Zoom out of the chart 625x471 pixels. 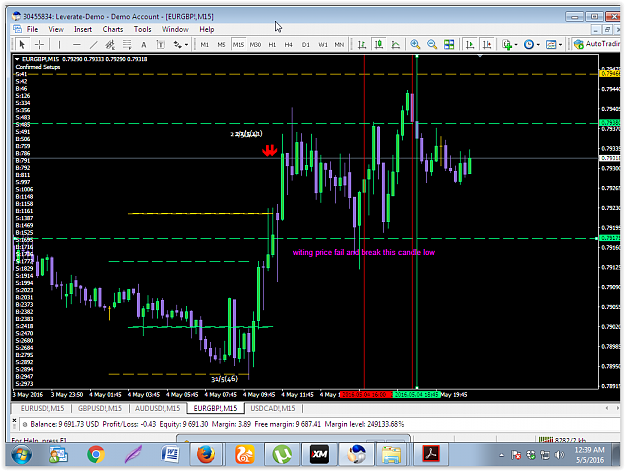coord(432,45)
